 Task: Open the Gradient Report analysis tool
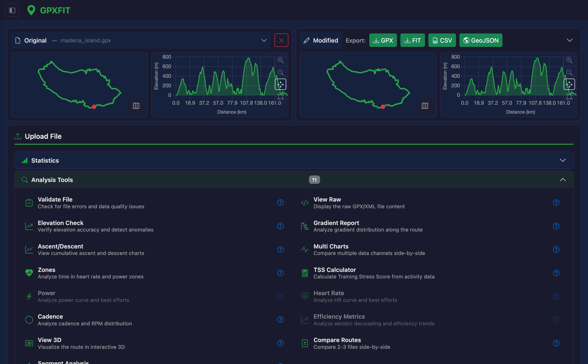(336, 223)
